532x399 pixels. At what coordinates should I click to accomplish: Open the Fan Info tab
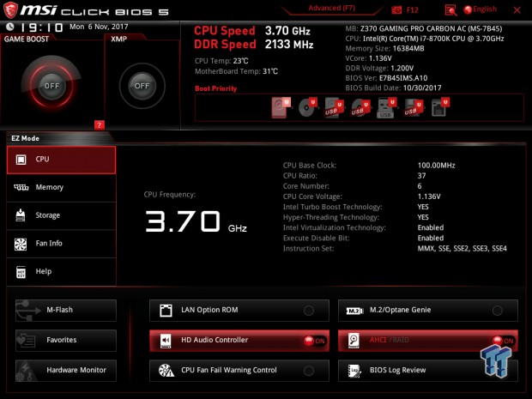click(61, 244)
